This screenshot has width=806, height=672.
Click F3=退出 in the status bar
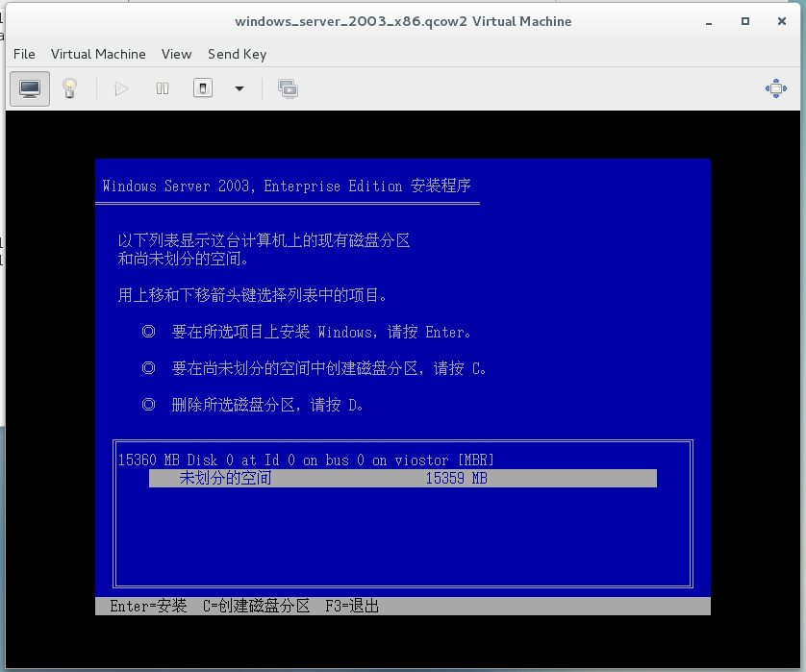pyautogui.click(x=352, y=607)
